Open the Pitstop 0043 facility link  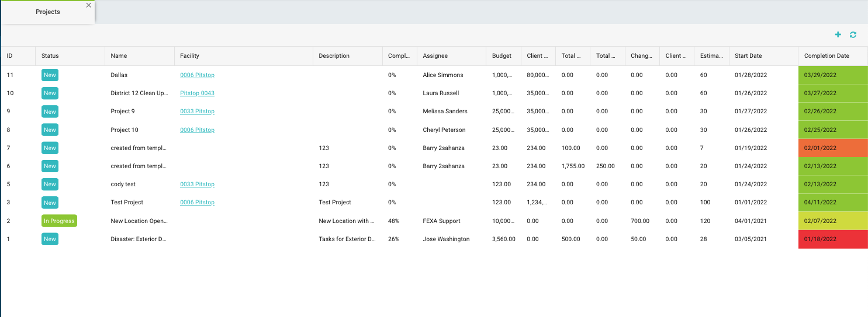pos(197,93)
